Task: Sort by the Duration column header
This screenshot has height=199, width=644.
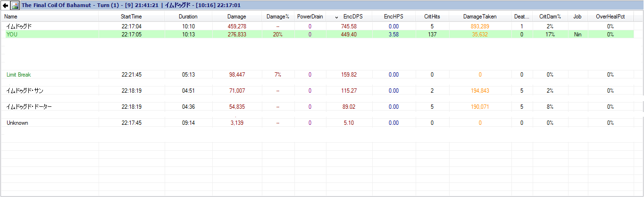Action: [188, 17]
